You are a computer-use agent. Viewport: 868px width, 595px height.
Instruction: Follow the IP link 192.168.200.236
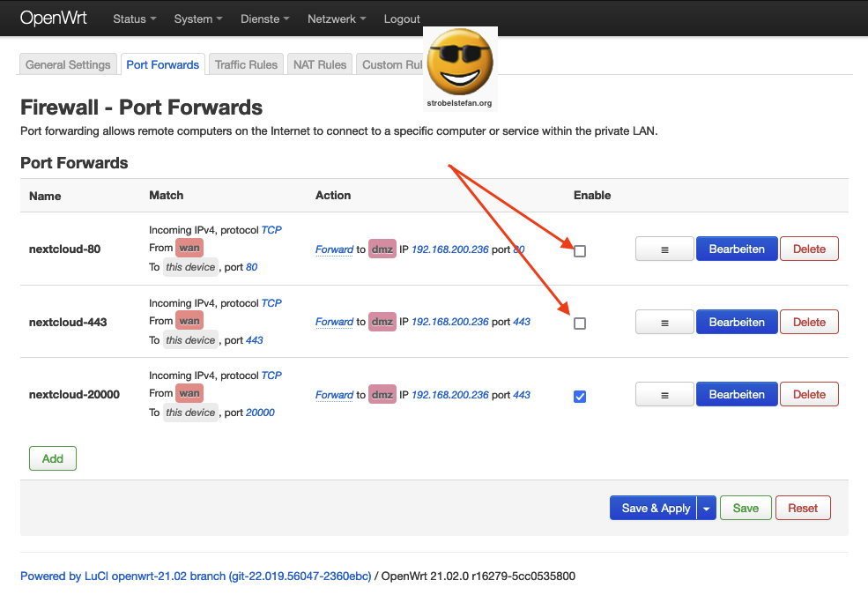[449, 249]
